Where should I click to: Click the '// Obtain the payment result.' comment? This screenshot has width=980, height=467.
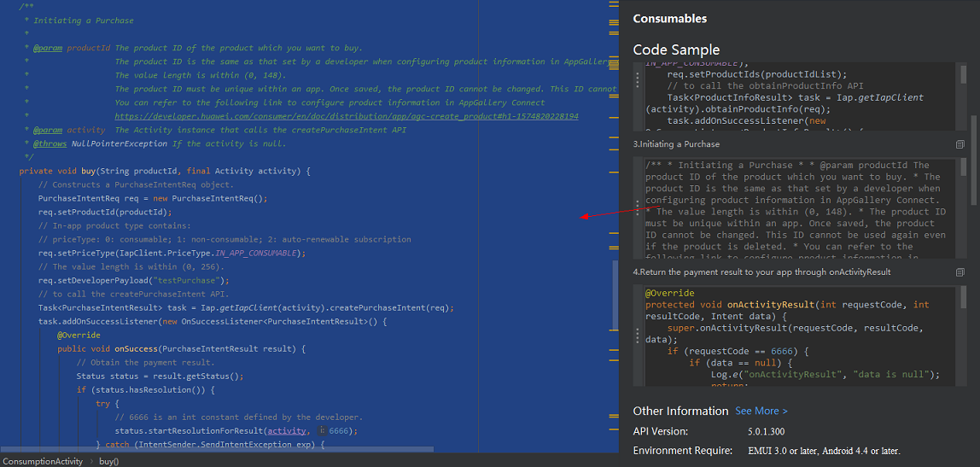pos(145,363)
